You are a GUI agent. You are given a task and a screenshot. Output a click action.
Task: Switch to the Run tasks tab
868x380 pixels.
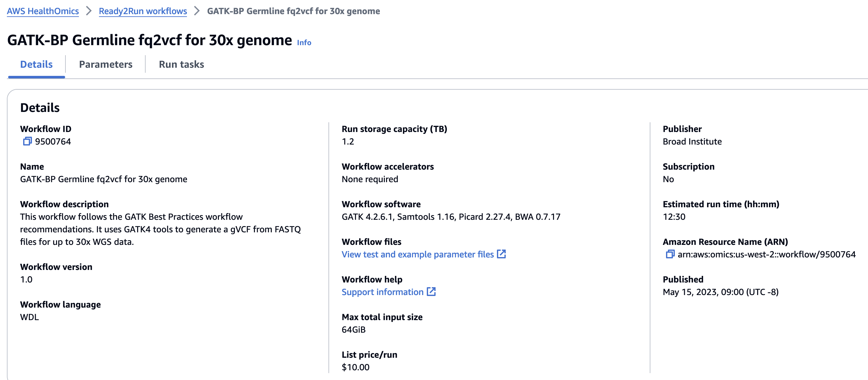tap(181, 64)
